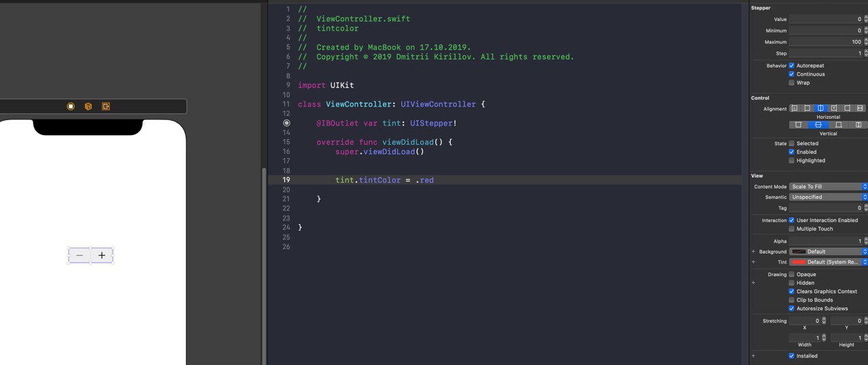This screenshot has width=868, height=365.
Task: Click the Background color swatch
Action: click(x=798, y=252)
